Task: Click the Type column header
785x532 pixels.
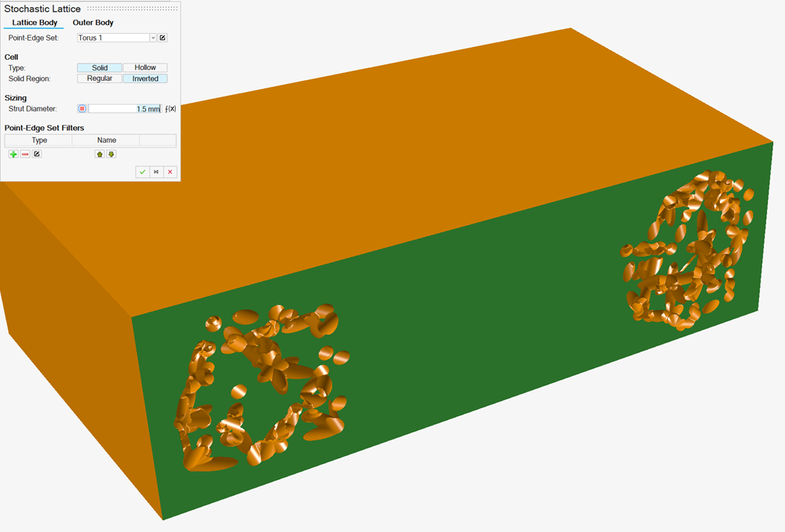Action: 39,140
